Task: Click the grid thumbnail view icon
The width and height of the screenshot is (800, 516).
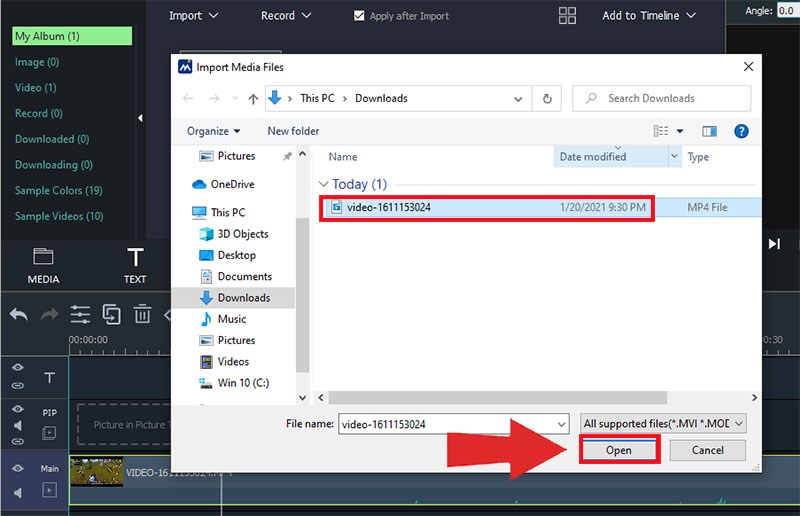Action: coord(568,16)
